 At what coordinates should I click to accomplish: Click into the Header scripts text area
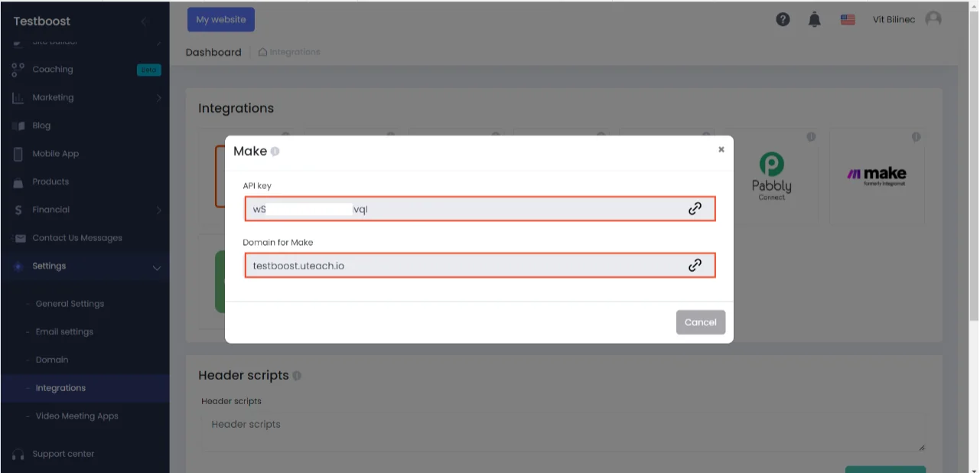pyautogui.click(x=563, y=433)
